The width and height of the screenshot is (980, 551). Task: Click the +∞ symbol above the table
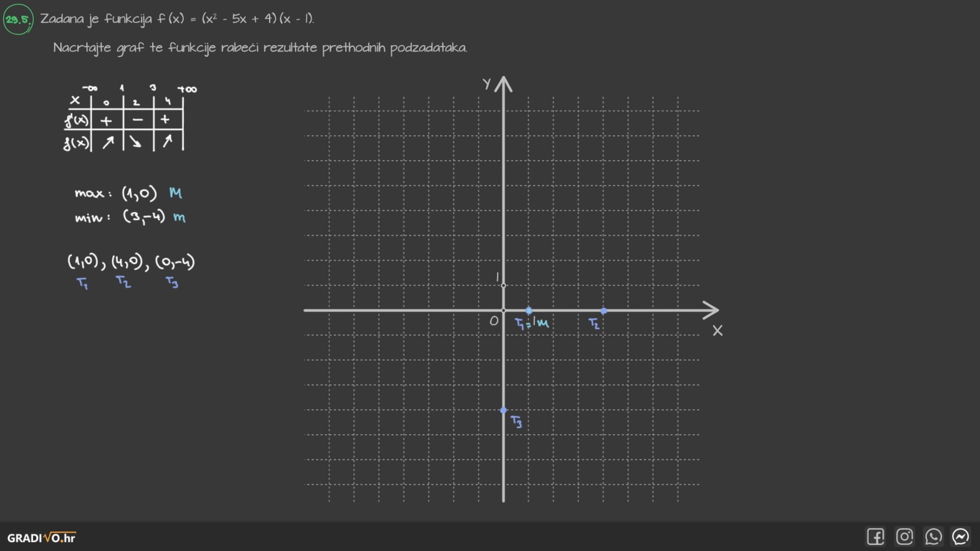pos(187,89)
